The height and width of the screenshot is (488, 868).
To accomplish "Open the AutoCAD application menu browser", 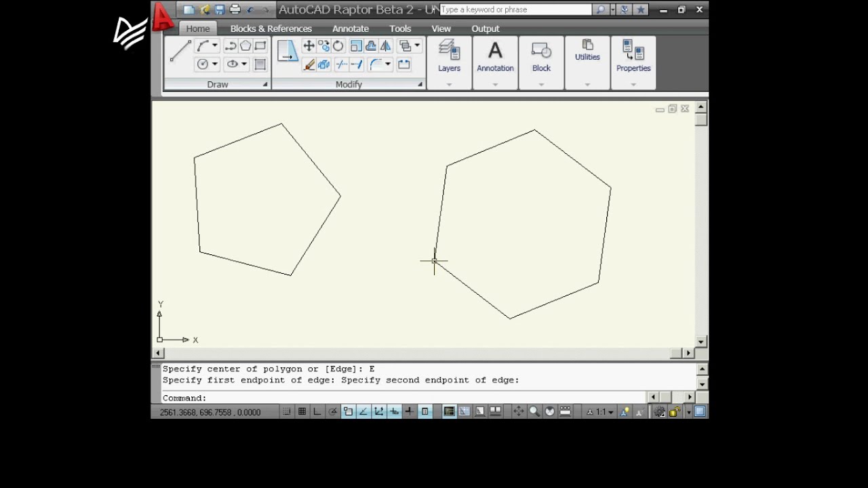I will 163,16.
